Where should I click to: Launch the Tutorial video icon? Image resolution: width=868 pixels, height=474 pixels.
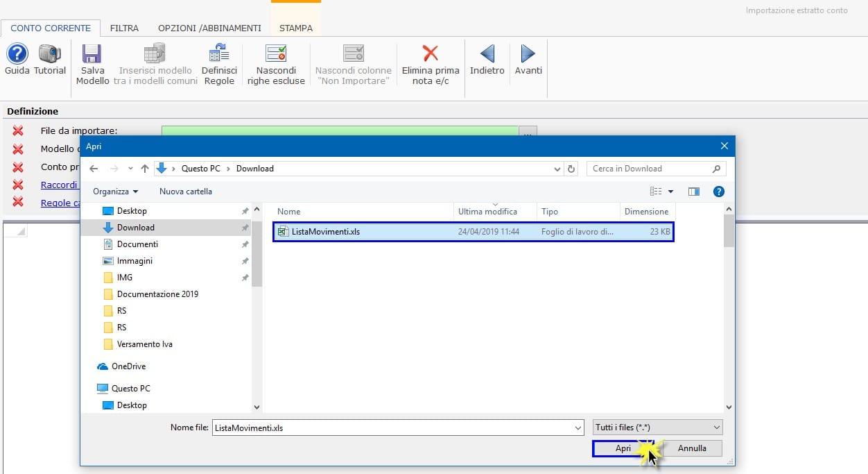tap(50, 54)
